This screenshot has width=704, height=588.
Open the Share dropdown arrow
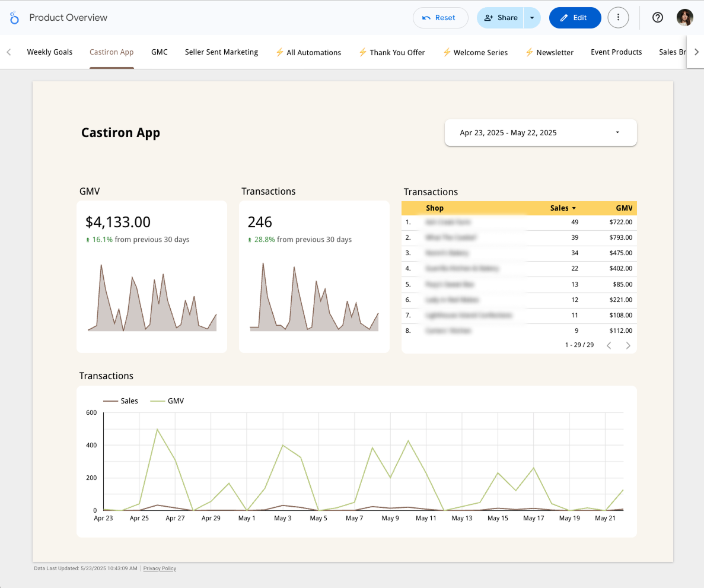coord(532,18)
